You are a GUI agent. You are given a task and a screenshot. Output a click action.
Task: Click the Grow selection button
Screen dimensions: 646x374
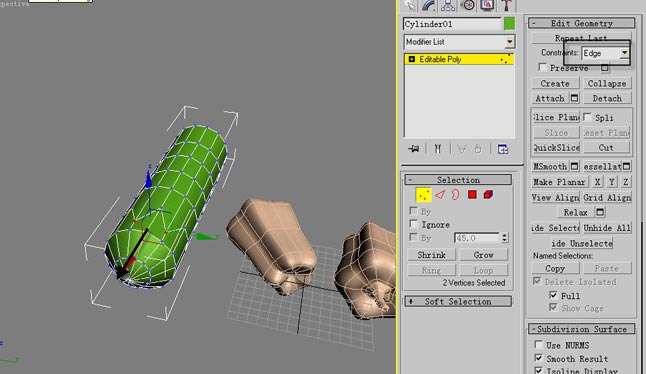tap(483, 255)
